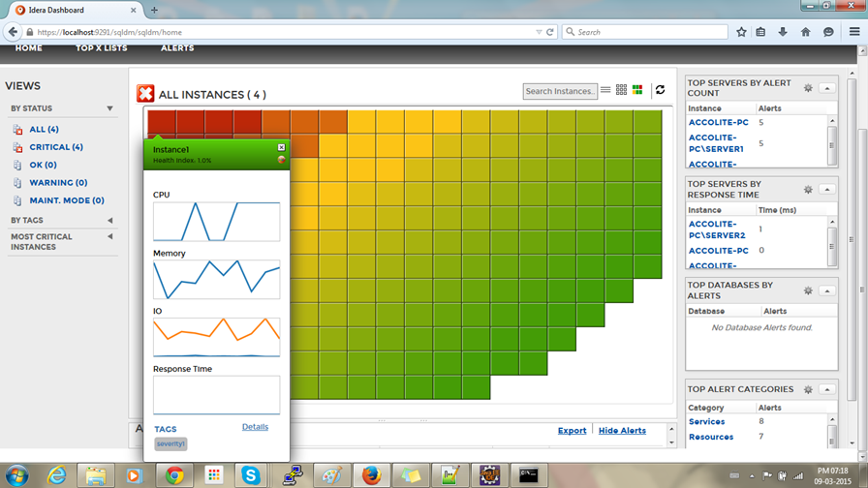868x488 pixels.
Task: Open File Explorer from the taskbar
Action: click(95, 475)
